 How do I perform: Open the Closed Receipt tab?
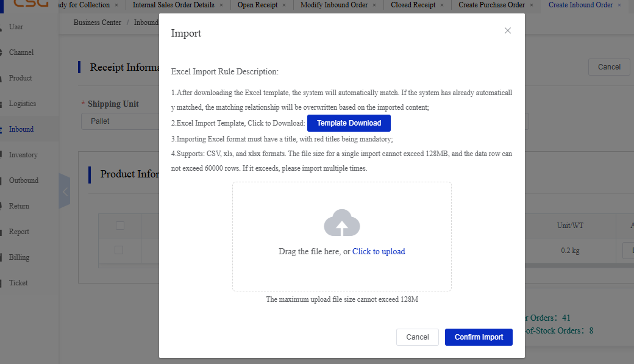coord(413,5)
